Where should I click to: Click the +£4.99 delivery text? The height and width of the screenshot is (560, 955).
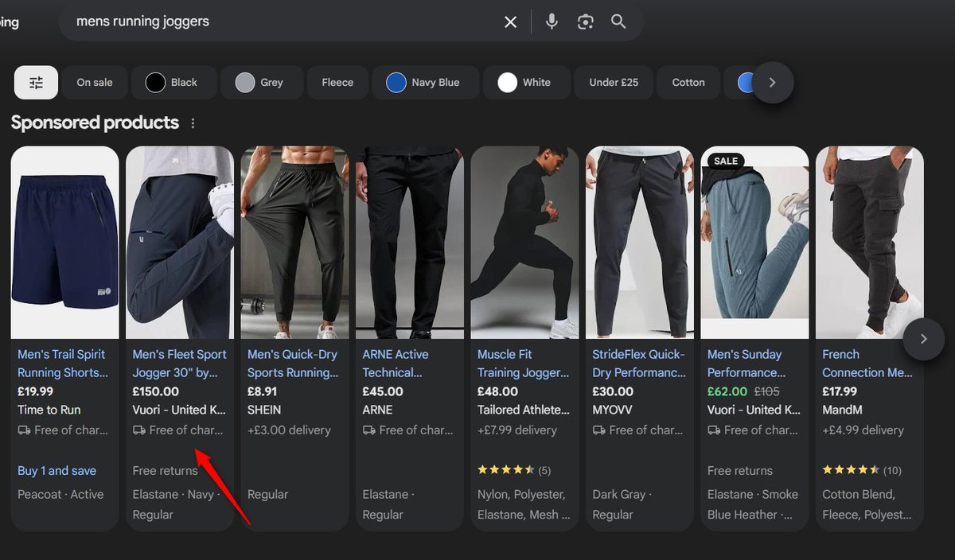[x=863, y=430]
